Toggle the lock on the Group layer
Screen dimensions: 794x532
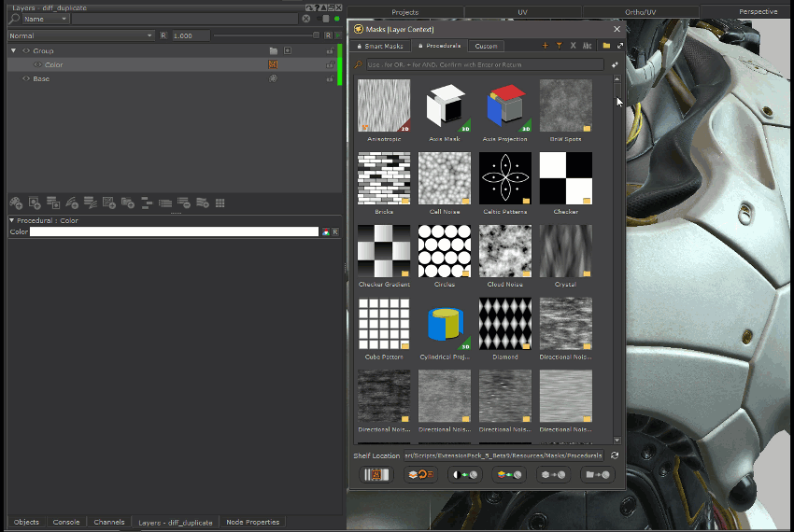pos(329,51)
